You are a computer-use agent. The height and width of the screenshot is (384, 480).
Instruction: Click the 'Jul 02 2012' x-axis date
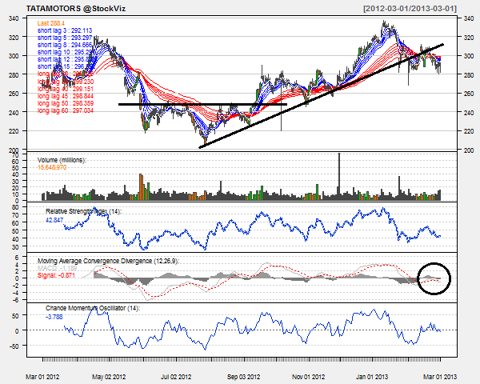[x=176, y=377]
